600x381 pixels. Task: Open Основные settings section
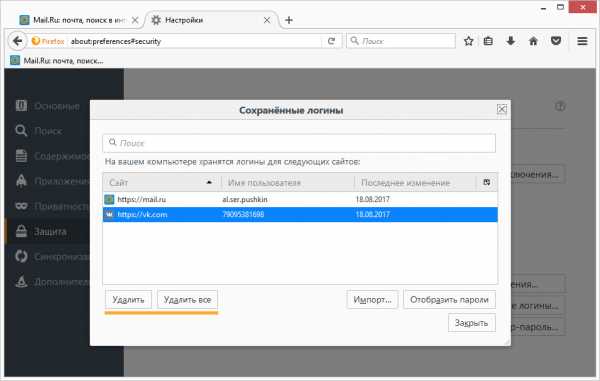point(48,106)
